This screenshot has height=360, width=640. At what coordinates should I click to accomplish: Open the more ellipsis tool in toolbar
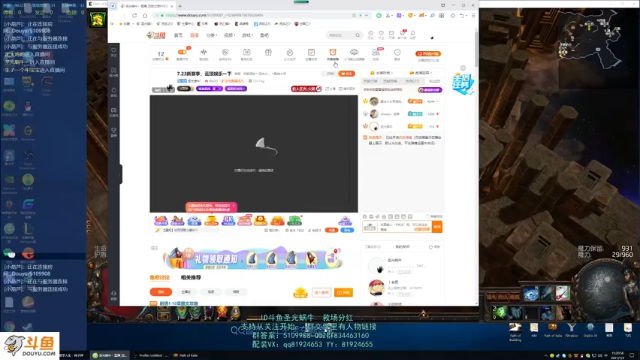click(x=397, y=53)
